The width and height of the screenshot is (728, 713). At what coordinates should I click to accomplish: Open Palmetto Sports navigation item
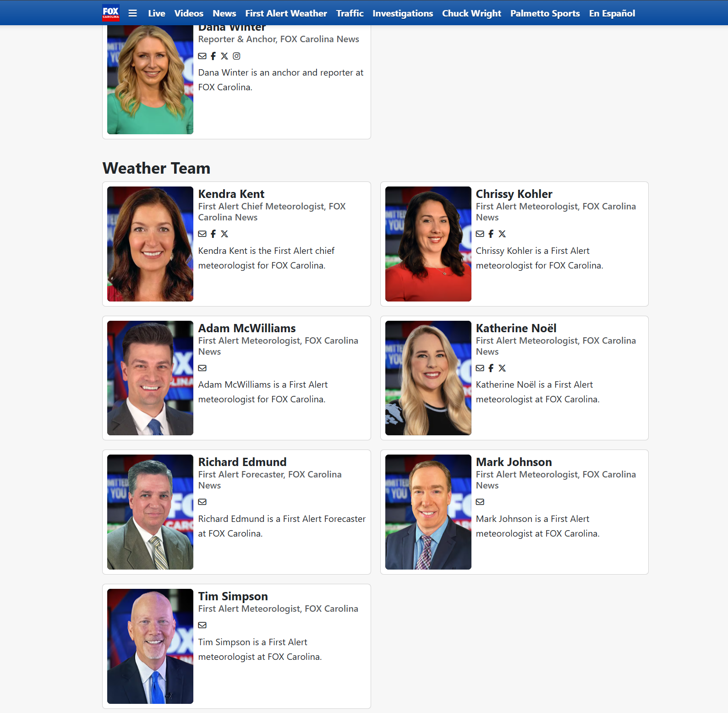545,13
